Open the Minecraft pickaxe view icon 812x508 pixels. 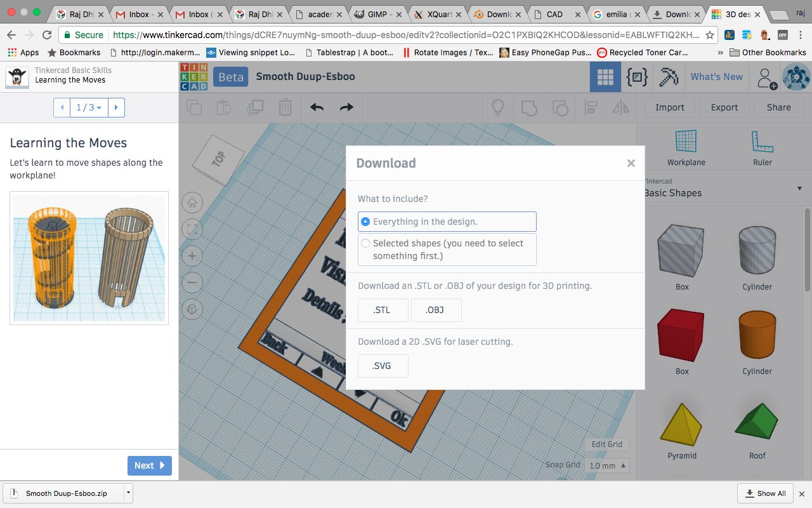668,77
